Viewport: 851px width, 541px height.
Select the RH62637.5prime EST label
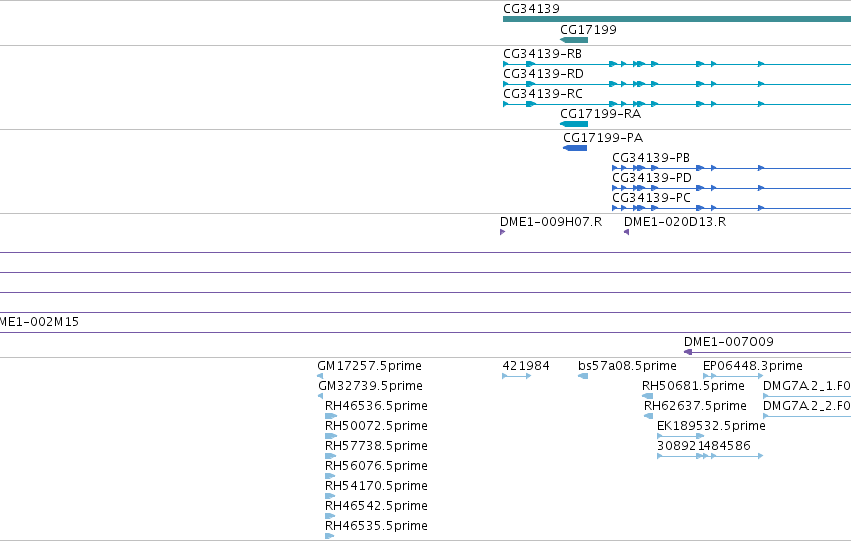click(695, 406)
